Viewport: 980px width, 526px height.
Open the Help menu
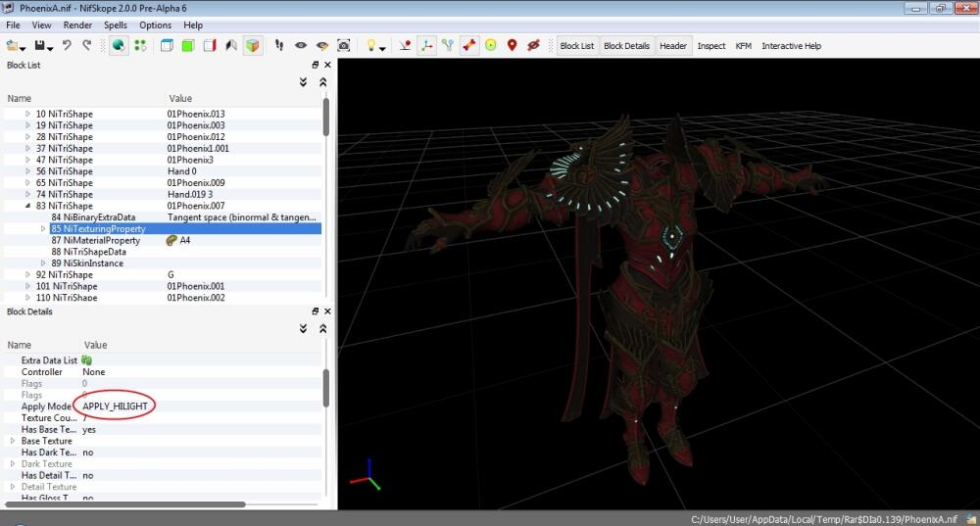193,25
